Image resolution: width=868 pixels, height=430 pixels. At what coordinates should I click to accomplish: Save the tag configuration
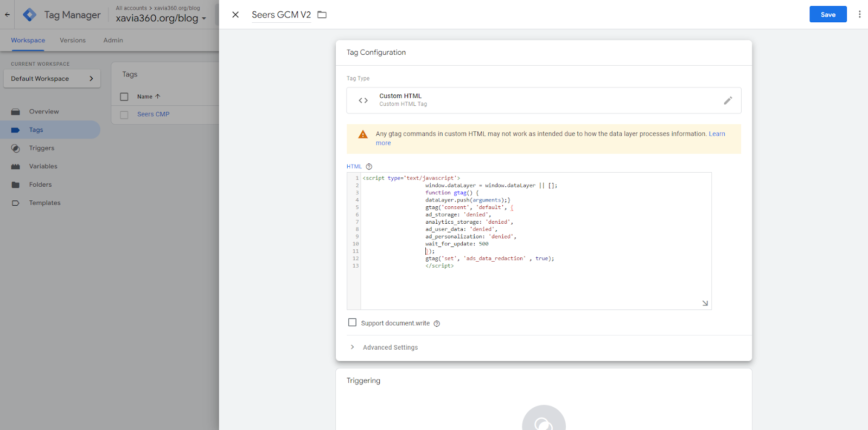point(828,15)
